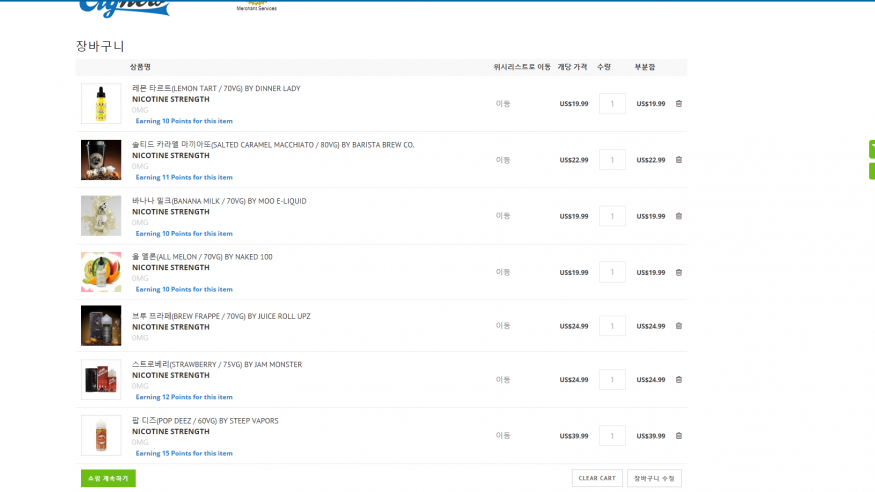Remove Brew Frappe via trash icon
The image size is (875, 492).
[x=679, y=326]
